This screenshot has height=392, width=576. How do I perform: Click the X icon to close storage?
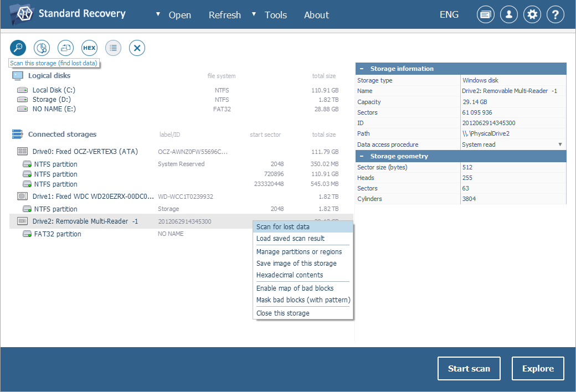(137, 48)
